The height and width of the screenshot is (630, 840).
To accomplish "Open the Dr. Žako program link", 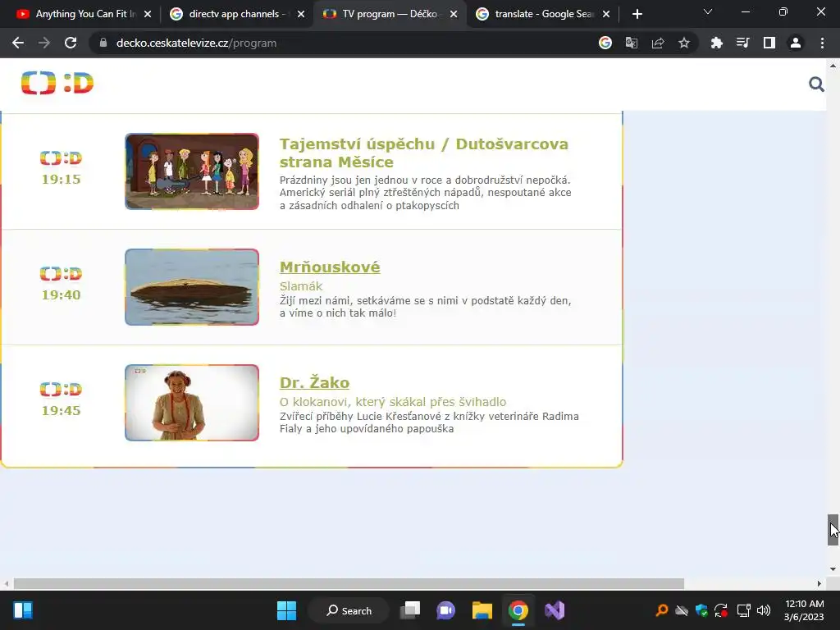I will coord(314,382).
